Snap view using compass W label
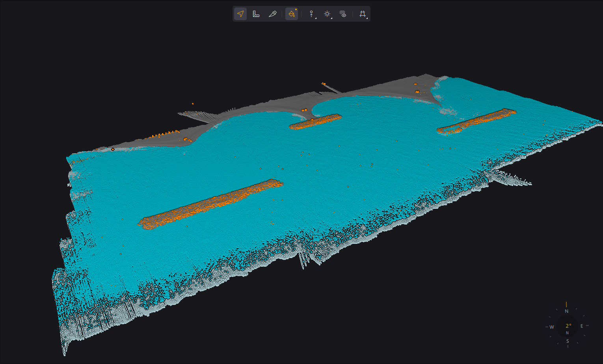 pos(552,327)
